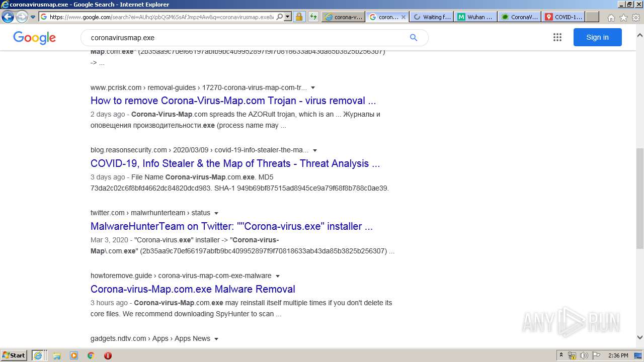This screenshot has height=362, width=644.
Task: Show hidden system tray icons
Action: pyautogui.click(x=561, y=355)
